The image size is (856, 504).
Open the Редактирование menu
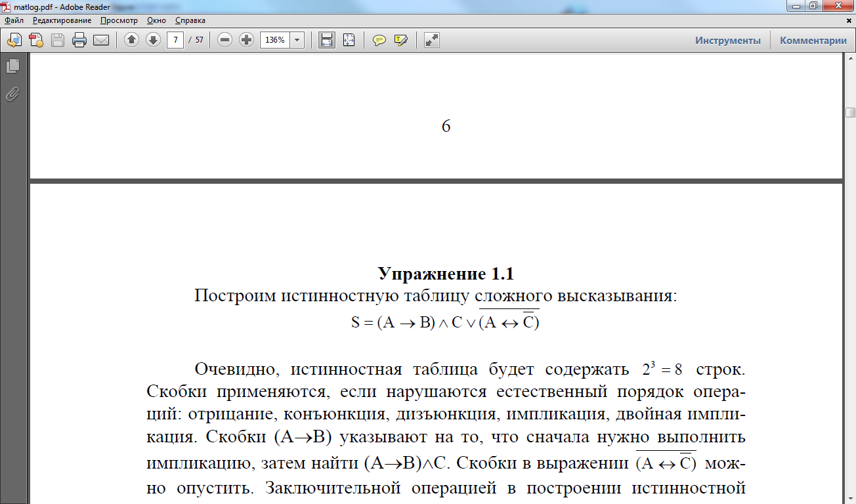pos(62,20)
